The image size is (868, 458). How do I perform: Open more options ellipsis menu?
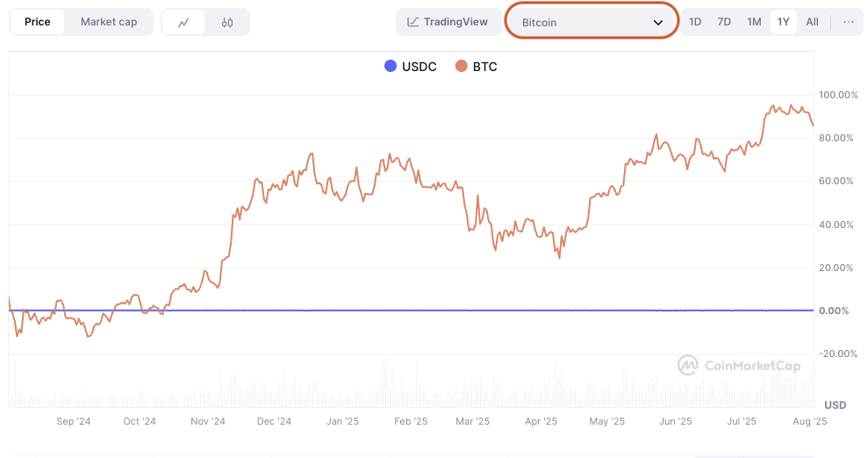coord(848,22)
